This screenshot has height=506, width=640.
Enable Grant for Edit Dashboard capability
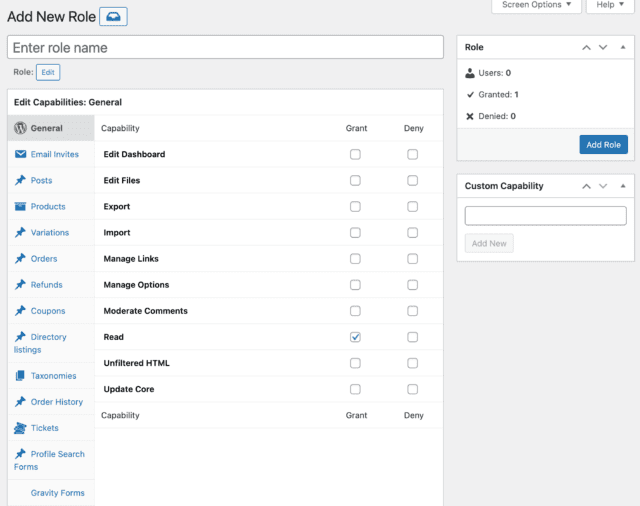(355, 155)
